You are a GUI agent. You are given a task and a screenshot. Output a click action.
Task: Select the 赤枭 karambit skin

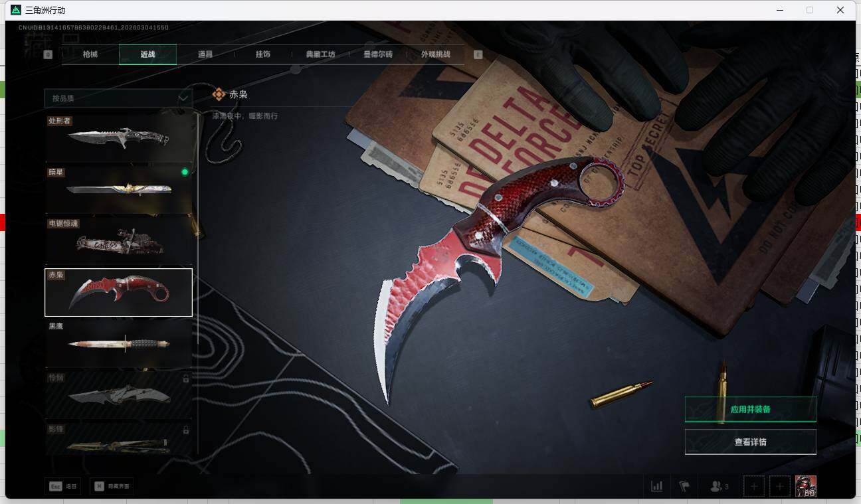point(118,292)
